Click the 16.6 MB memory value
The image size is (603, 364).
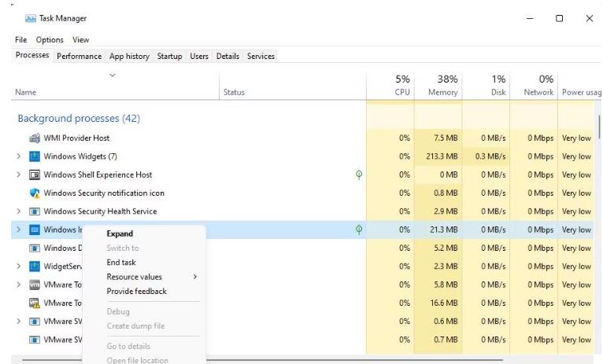click(x=444, y=303)
